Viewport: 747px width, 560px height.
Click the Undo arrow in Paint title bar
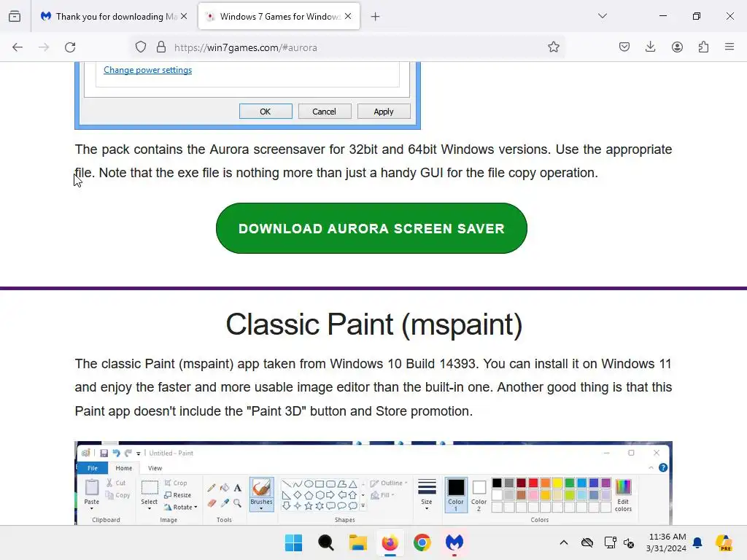(116, 453)
